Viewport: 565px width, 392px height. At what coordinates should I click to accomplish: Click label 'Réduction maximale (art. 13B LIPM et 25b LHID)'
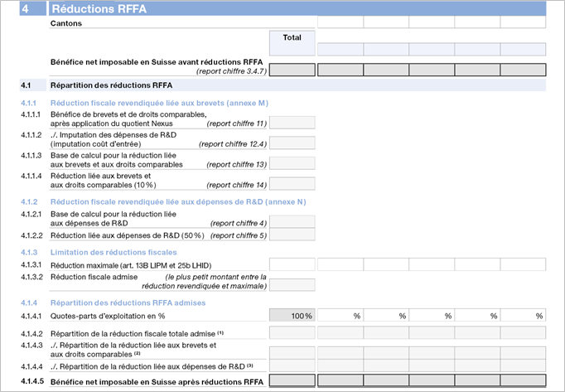click(131, 266)
